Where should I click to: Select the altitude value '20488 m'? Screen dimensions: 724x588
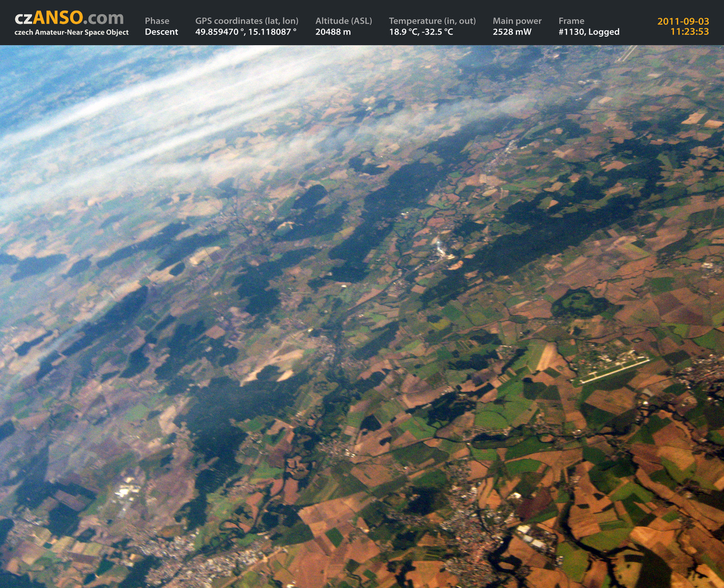coord(333,32)
